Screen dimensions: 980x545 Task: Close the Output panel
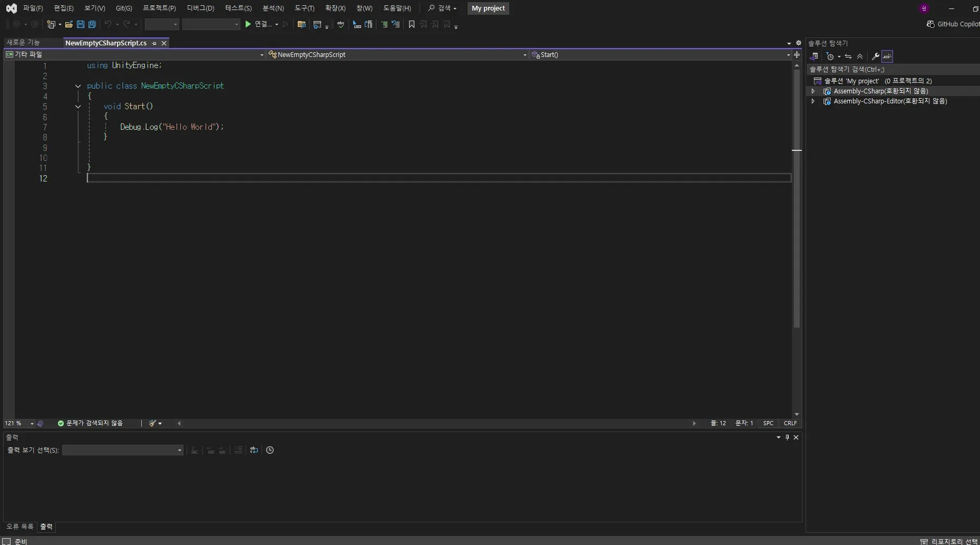(796, 437)
